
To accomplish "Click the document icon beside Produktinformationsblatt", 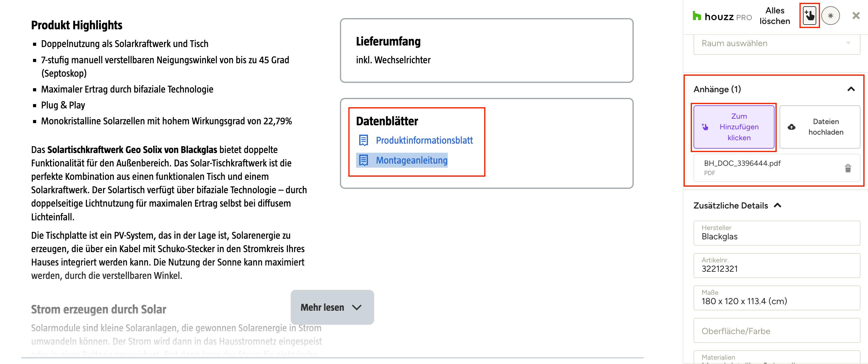I will (x=363, y=140).
